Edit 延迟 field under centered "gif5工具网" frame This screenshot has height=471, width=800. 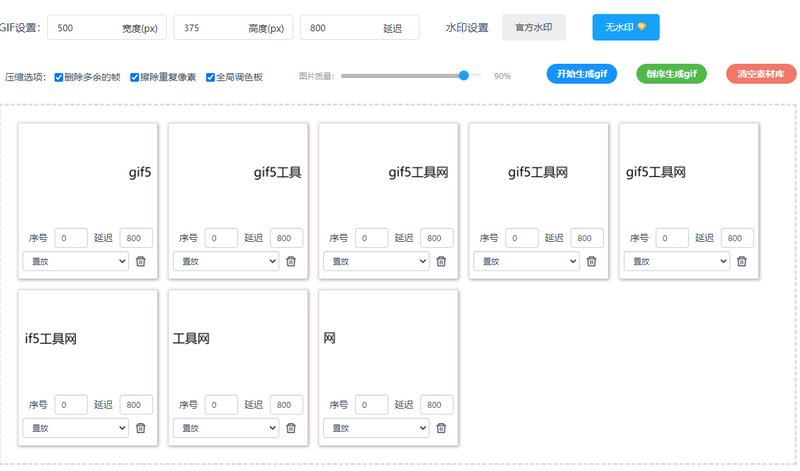tap(587, 238)
